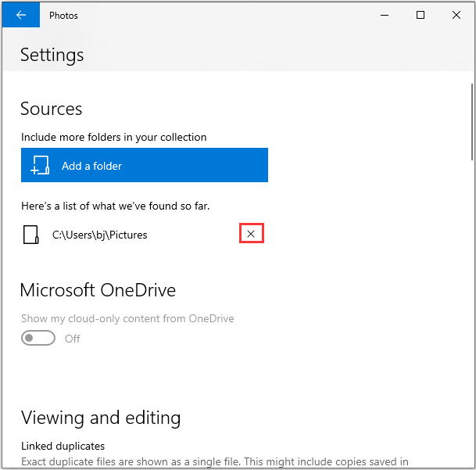The height and width of the screenshot is (470, 476).
Task: Click the Add a folder button
Action: click(x=145, y=166)
